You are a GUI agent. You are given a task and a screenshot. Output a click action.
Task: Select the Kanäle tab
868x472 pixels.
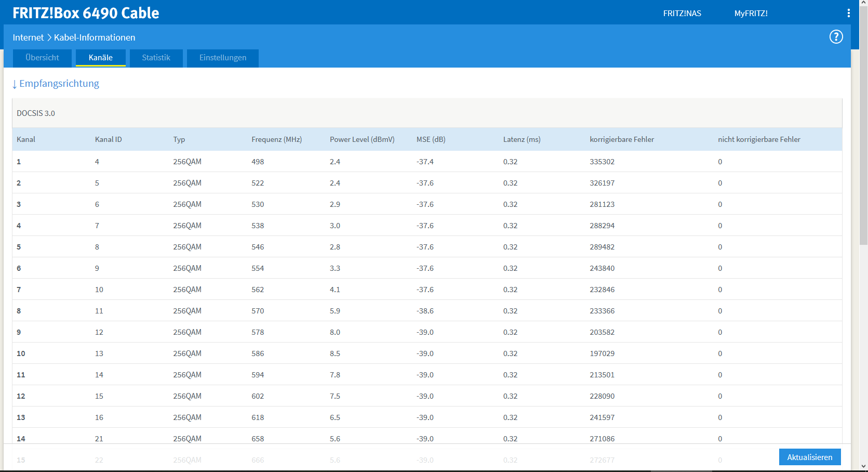tap(101, 58)
